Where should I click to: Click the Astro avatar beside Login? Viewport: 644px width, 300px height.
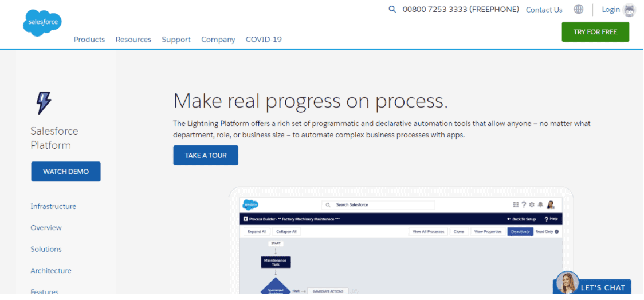[629, 10]
